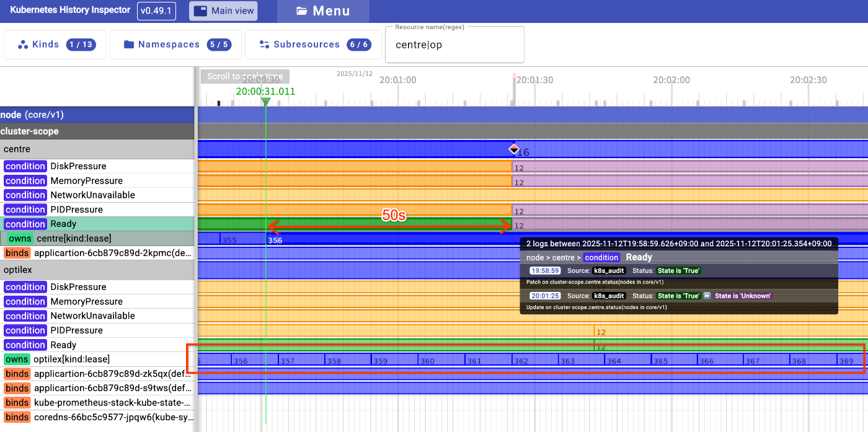Click the Kubernetes History Inspector title
Viewport: 868px width, 432px height.
(x=70, y=10)
